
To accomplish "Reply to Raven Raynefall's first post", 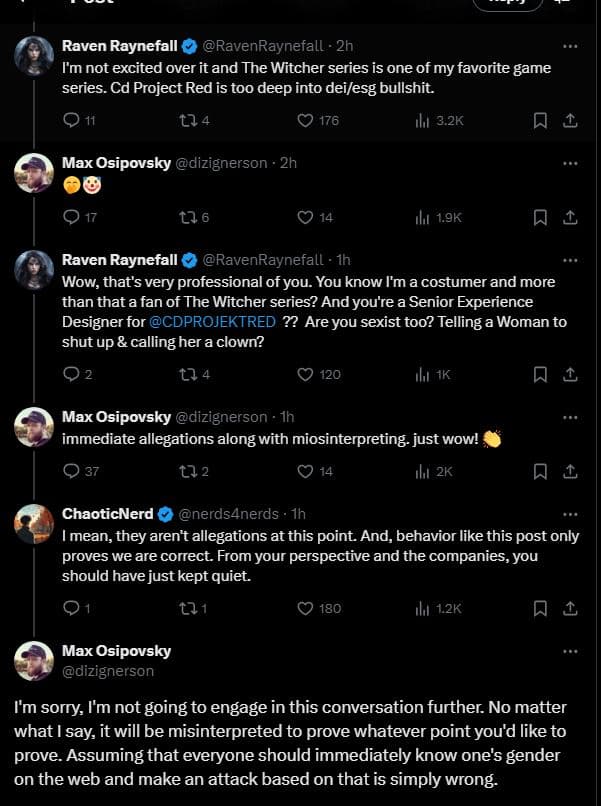I will [70, 121].
